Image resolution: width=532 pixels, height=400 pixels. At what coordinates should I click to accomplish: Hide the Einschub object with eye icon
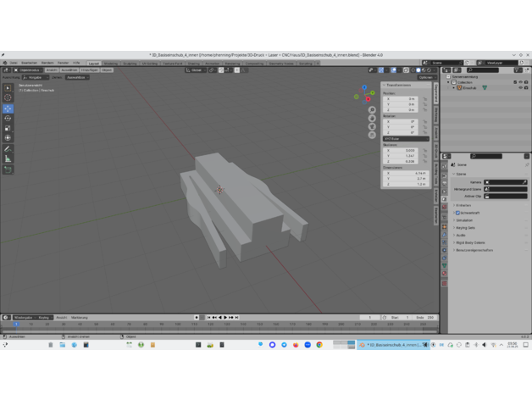520,88
